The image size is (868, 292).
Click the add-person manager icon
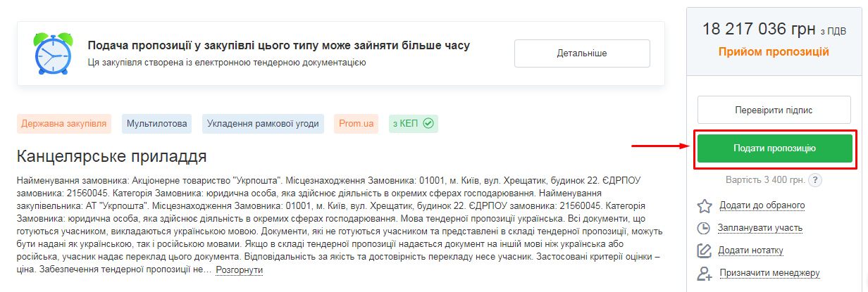point(704,273)
